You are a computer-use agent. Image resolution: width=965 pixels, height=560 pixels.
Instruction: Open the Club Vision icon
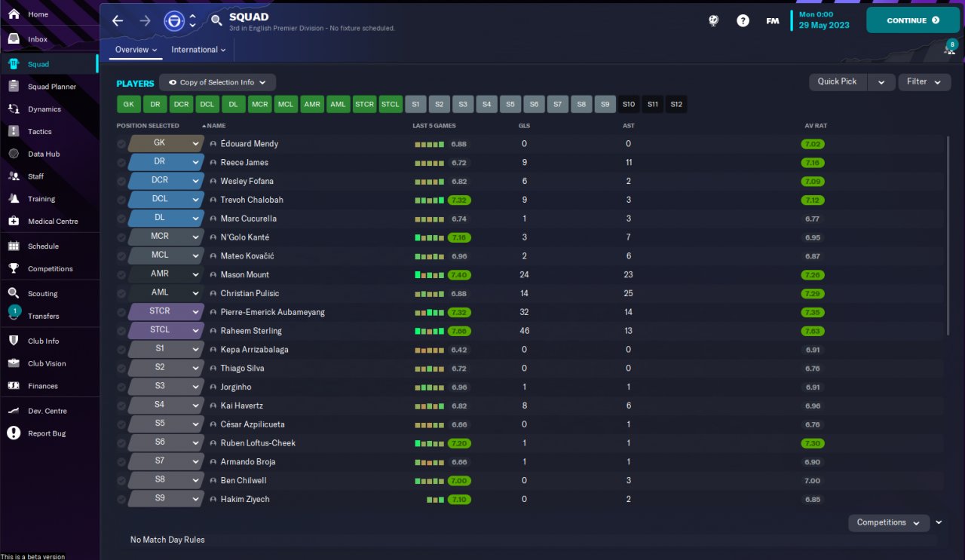(x=14, y=363)
